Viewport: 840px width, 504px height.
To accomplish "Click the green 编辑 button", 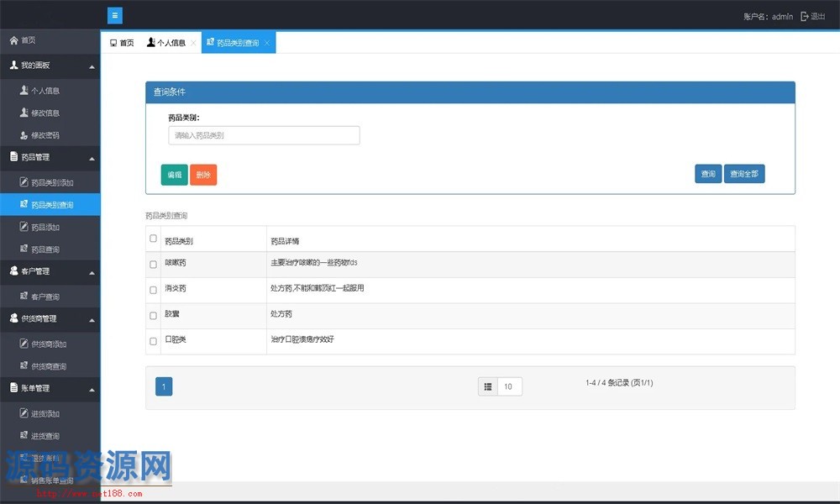I will tap(174, 175).
